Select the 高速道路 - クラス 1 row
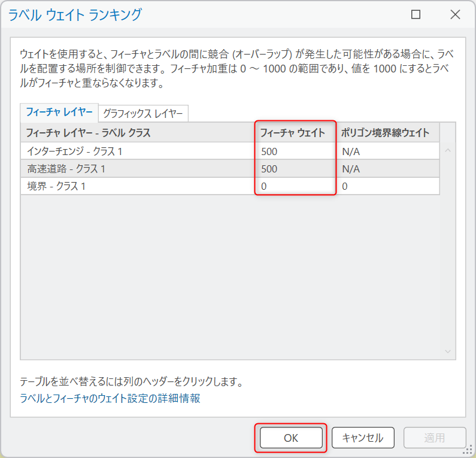The height and width of the screenshot is (458, 476). pos(230,169)
